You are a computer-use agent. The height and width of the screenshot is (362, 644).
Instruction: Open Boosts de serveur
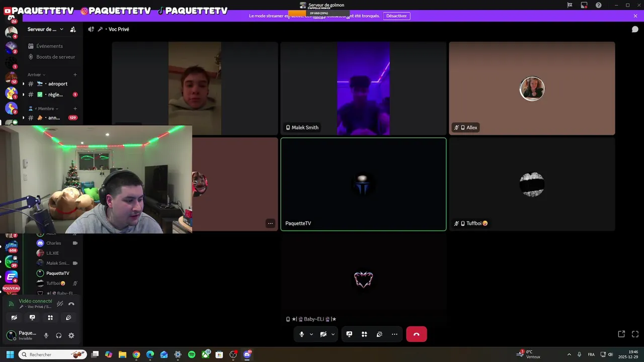(52, 57)
